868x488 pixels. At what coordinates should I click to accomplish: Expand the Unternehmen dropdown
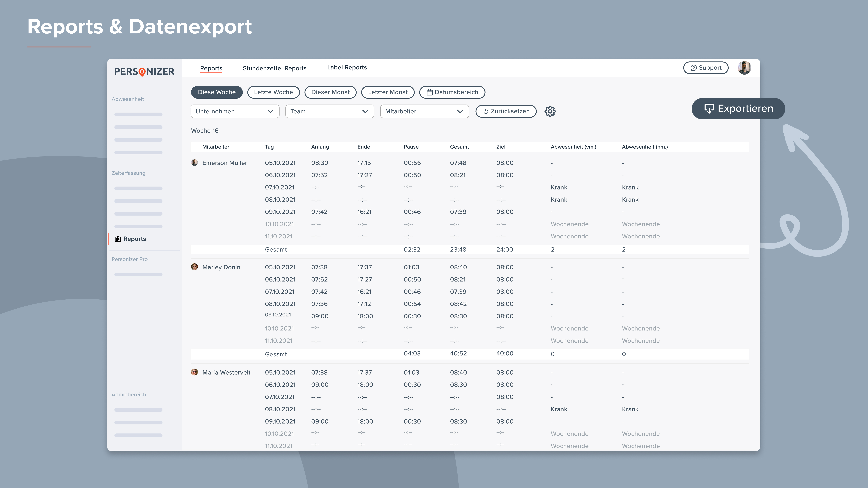(235, 111)
